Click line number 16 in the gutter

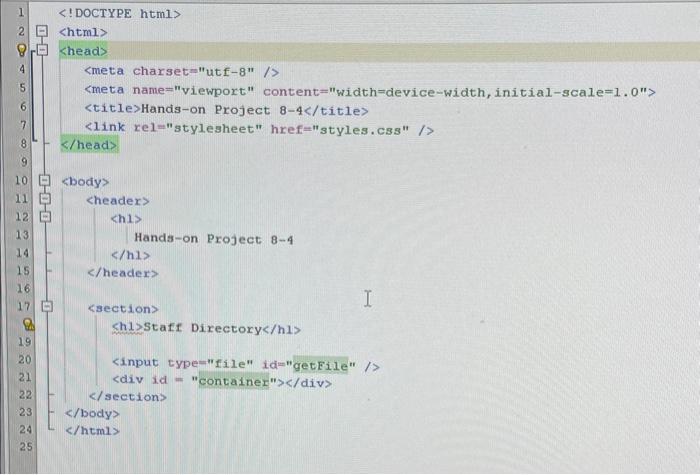[x=23, y=289]
